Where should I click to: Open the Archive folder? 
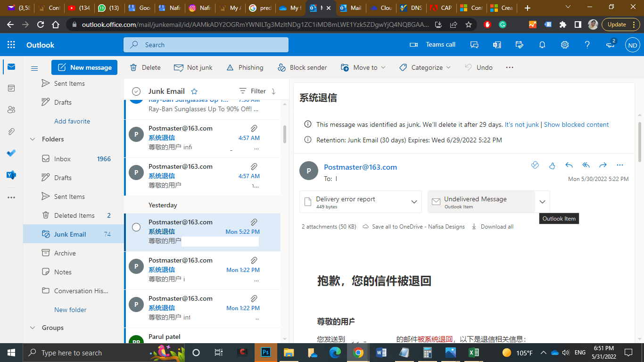[74, 253]
